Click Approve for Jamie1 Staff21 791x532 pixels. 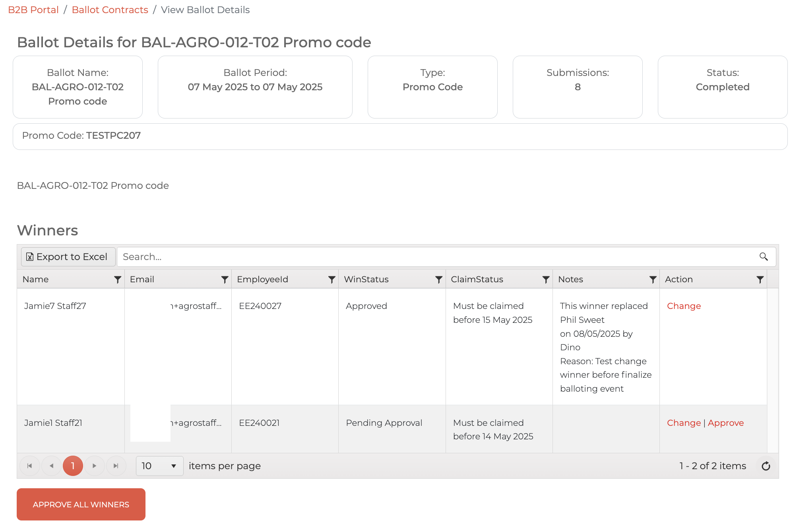pyautogui.click(x=725, y=423)
